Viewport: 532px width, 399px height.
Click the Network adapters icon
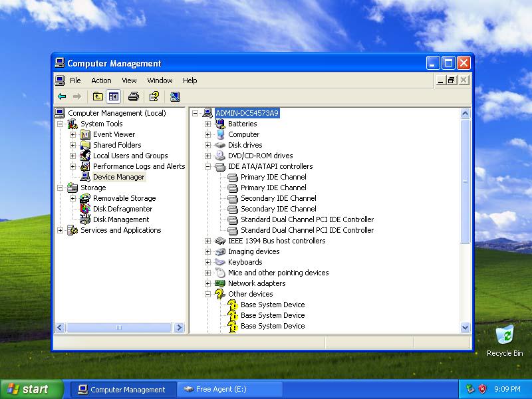point(220,283)
